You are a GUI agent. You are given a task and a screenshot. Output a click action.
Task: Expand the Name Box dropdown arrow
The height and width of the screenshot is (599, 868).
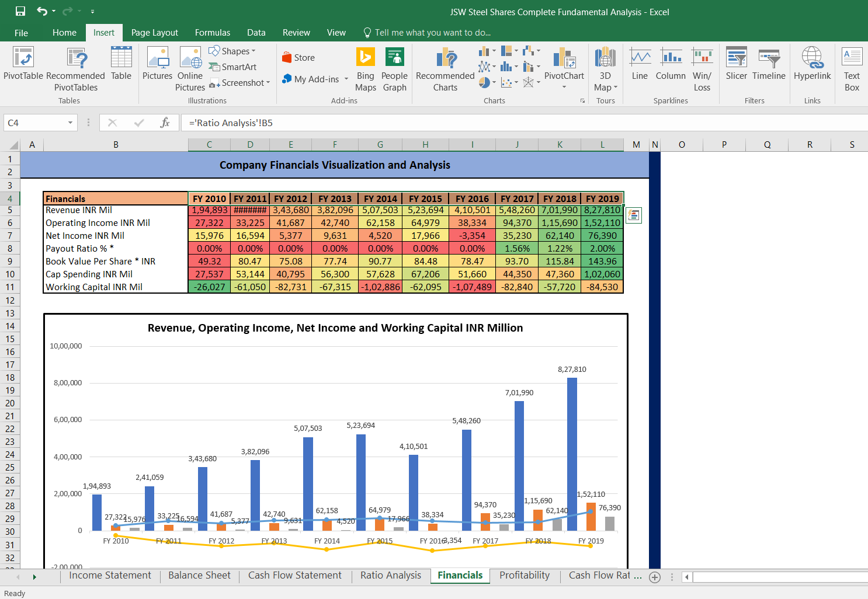pos(70,123)
